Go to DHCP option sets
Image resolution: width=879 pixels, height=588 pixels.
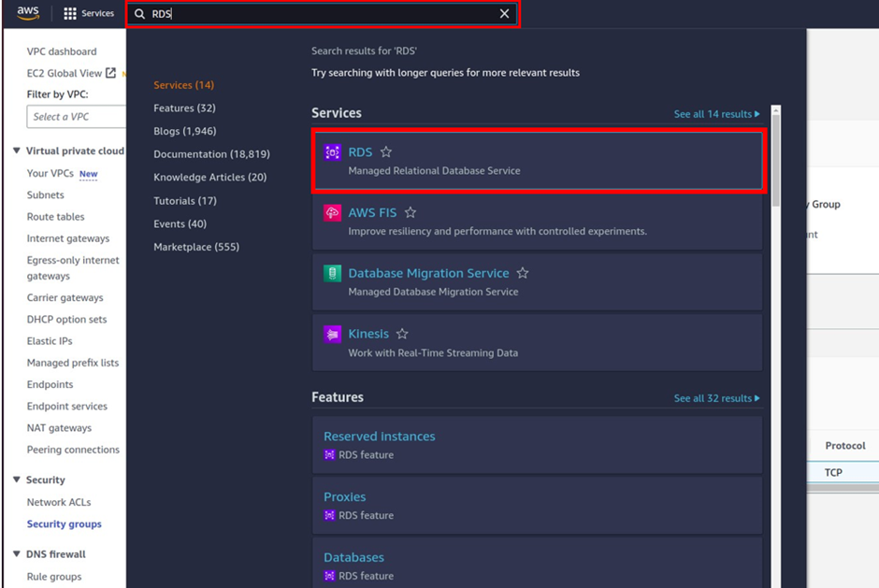(66, 320)
